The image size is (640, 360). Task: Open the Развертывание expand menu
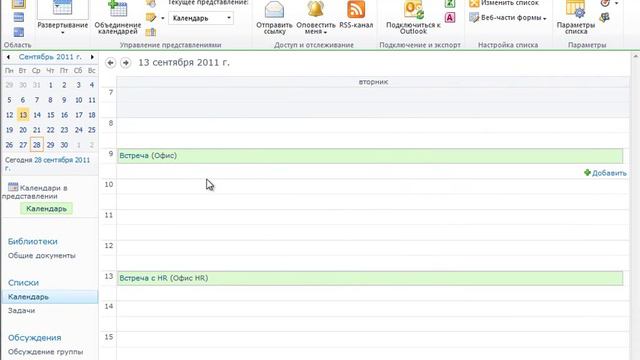(x=62, y=18)
